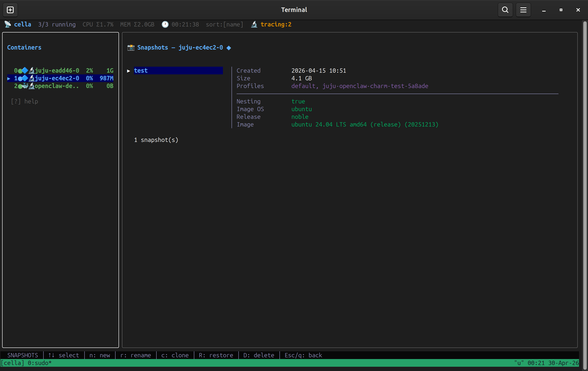
Task: Click the snapshot size '4.1 GB'
Action: 301,78
